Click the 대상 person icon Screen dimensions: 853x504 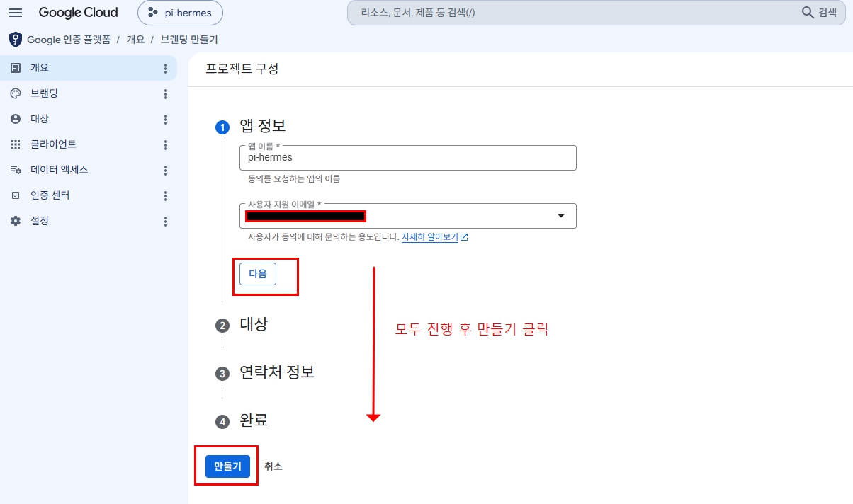(16, 119)
